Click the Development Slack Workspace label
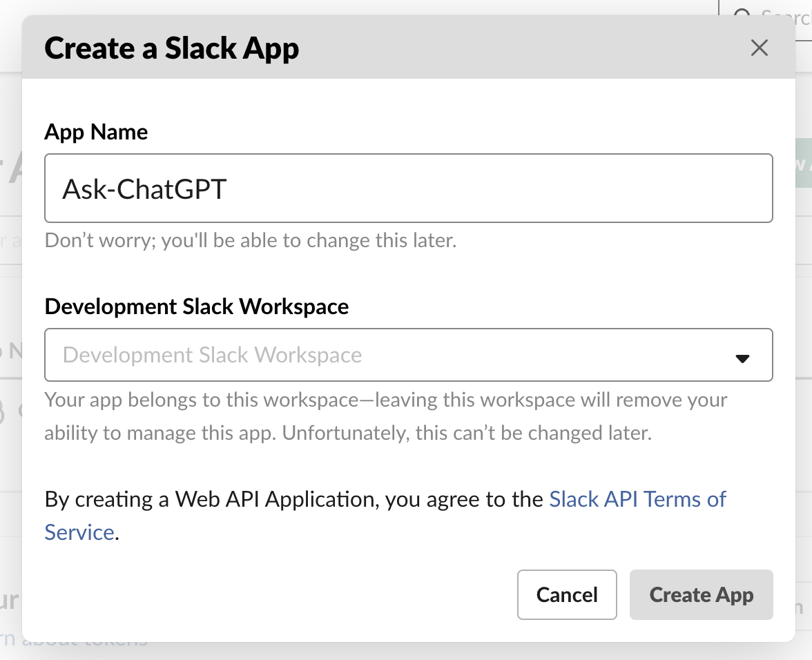812x660 pixels. point(196,306)
